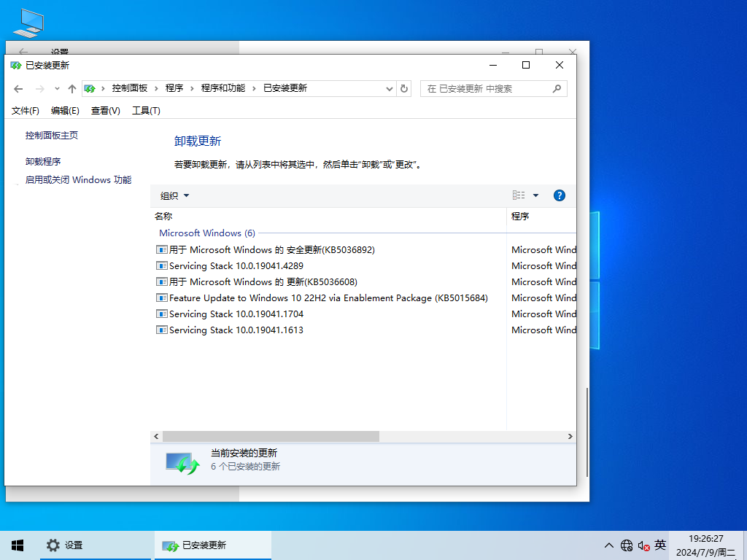
Task: Click the 已安装更新 icon in the address bar
Action: tap(93, 88)
